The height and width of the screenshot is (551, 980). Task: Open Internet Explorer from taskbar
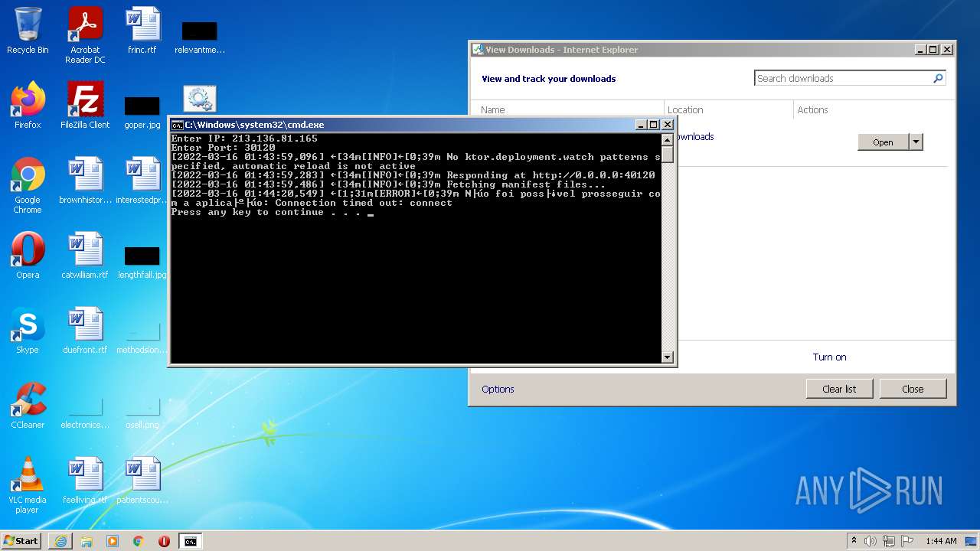[x=60, y=541]
